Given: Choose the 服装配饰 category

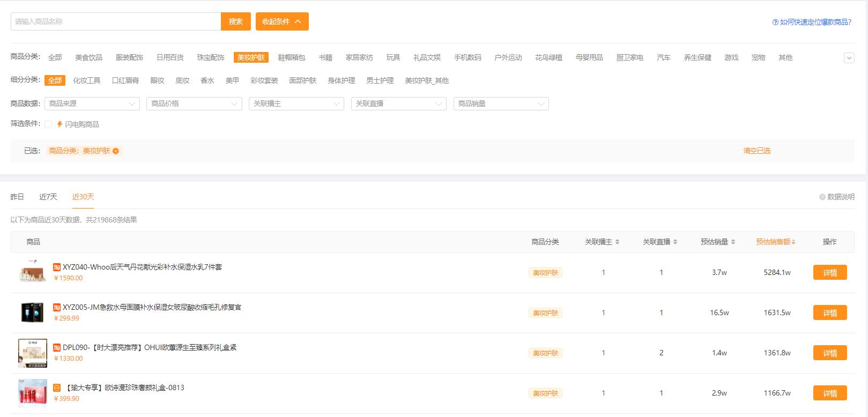Looking at the screenshot, I should point(129,57).
